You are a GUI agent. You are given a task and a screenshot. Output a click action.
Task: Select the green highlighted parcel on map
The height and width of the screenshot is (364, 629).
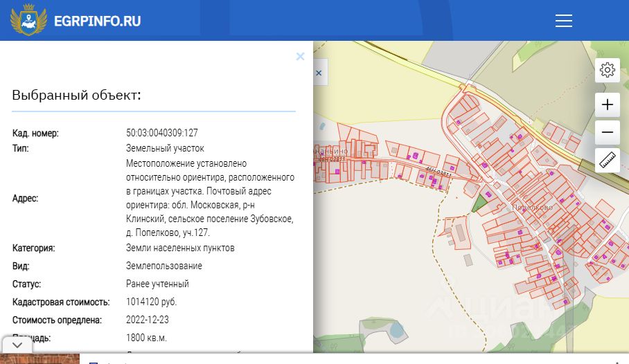point(479,203)
